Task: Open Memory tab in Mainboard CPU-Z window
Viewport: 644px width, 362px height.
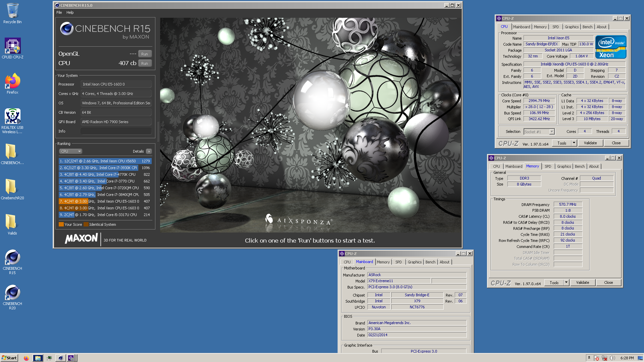Action: [x=383, y=262]
